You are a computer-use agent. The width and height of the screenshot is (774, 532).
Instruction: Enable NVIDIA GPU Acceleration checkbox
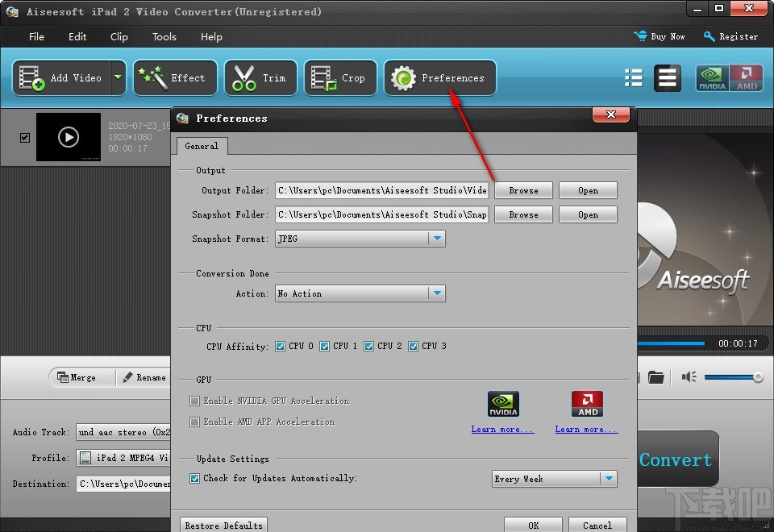point(194,401)
